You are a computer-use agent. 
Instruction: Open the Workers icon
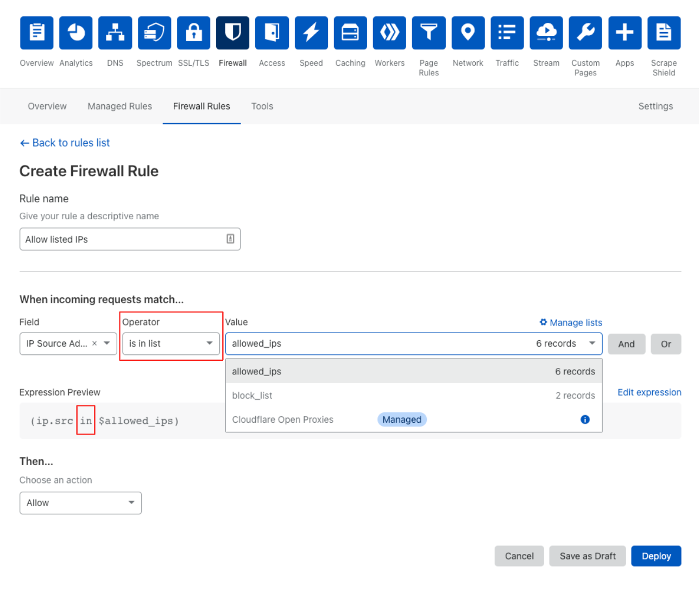coord(389,33)
